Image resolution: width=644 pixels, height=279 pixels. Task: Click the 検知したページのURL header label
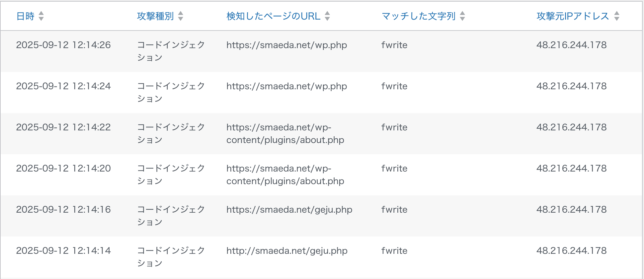[x=274, y=16]
